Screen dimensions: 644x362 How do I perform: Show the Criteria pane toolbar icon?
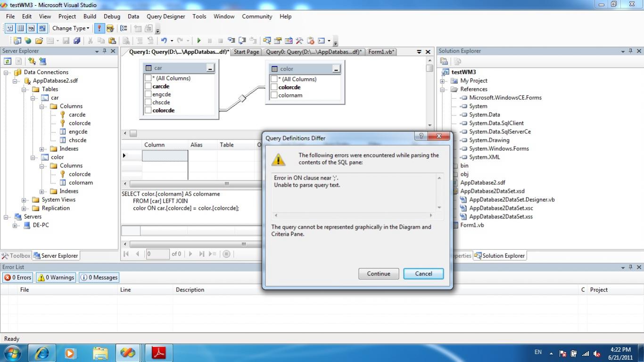20,28
